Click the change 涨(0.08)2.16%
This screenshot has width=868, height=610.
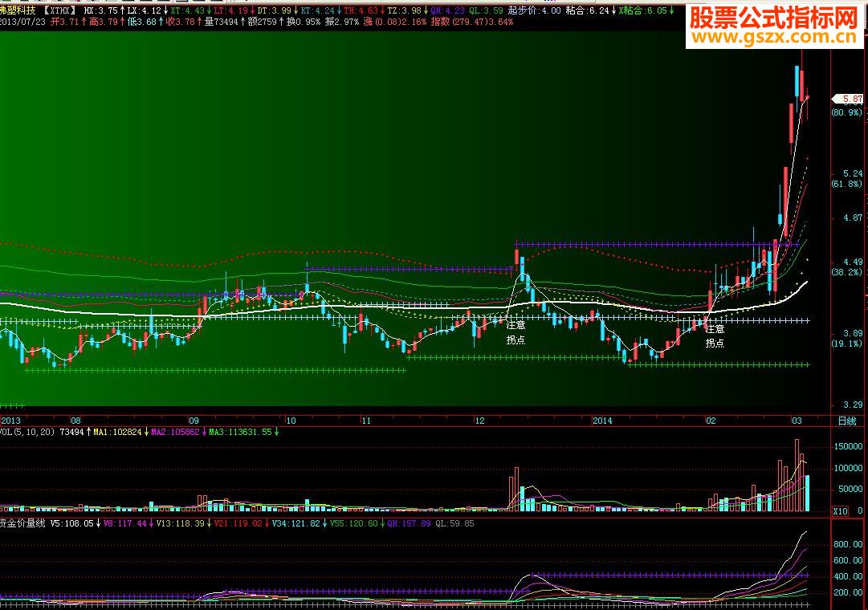(395, 22)
